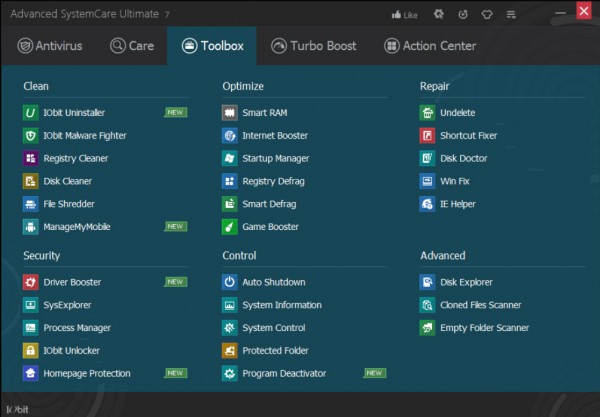Click the IE Helper icon
600x417 pixels.
pyautogui.click(x=427, y=204)
